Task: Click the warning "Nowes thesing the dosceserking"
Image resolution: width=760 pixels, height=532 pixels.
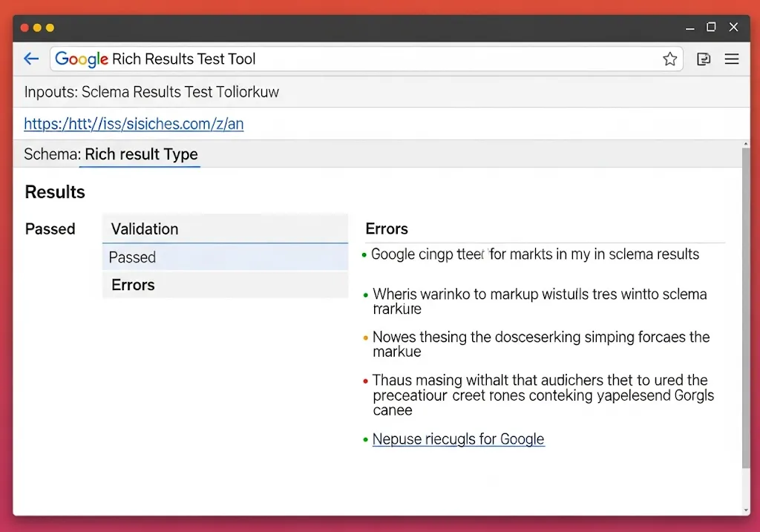Action: (541, 344)
